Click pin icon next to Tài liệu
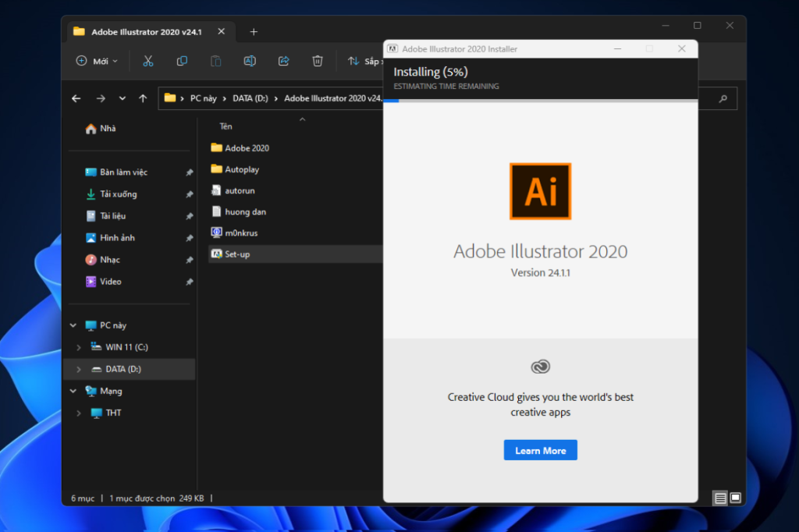The width and height of the screenshot is (799, 532). coord(189,217)
